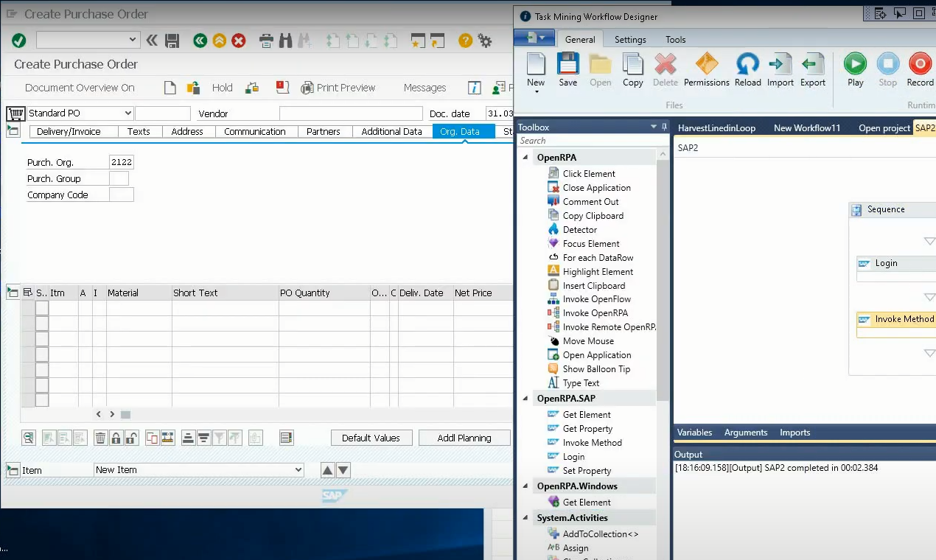936x560 pixels.
Task: Click the right scroll arrow under the item table
Action: (112, 415)
